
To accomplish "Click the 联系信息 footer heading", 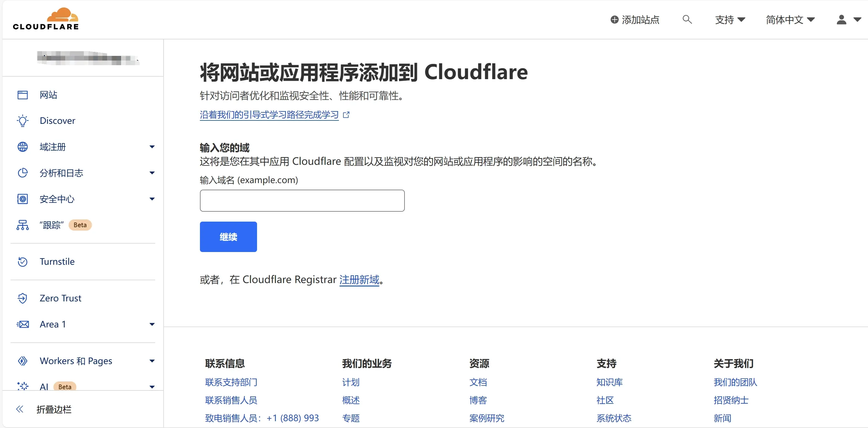I will pos(225,364).
